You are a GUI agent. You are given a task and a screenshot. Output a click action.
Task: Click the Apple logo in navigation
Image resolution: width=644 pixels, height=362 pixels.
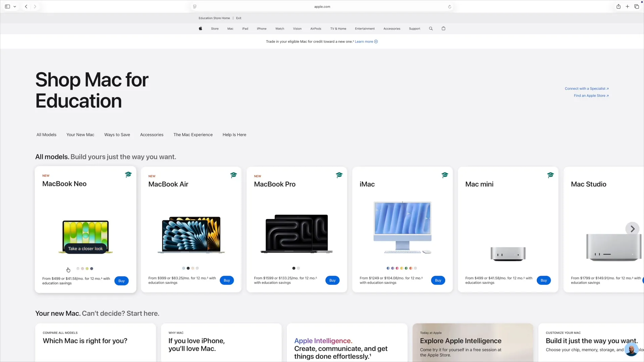click(x=200, y=28)
